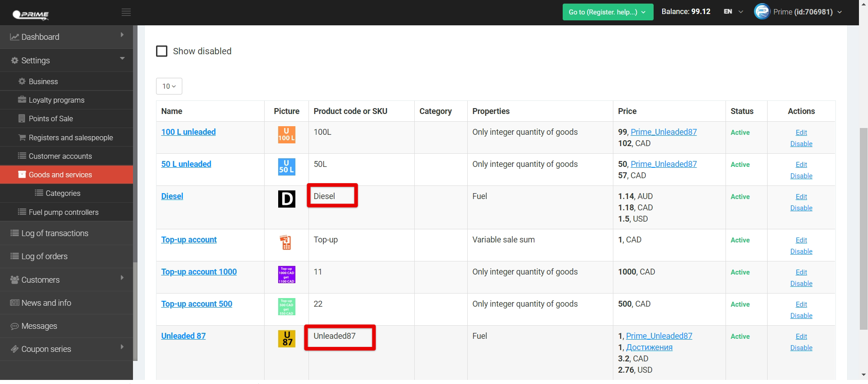
Task: Open Fuel pump controllers in sidebar
Action: pyautogui.click(x=63, y=212)
